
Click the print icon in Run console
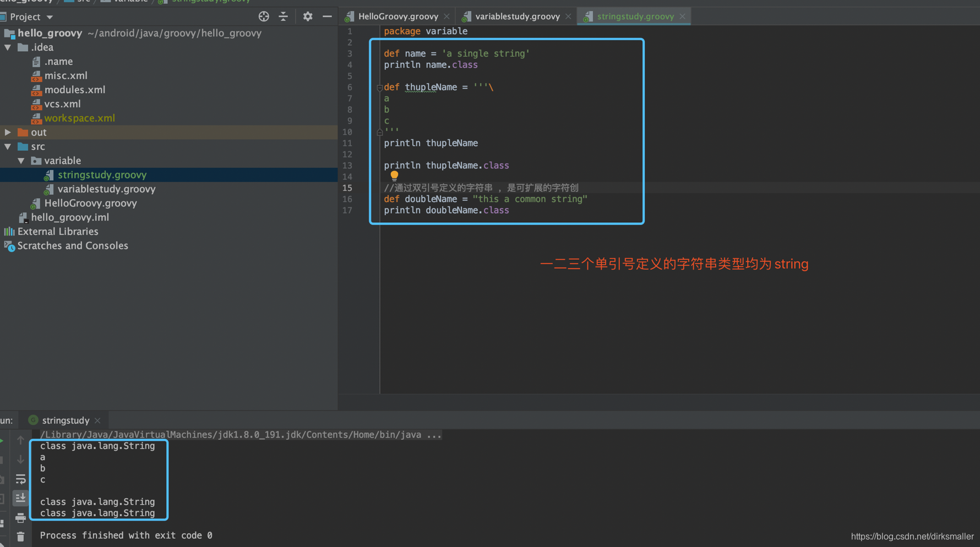click(20, 517)
